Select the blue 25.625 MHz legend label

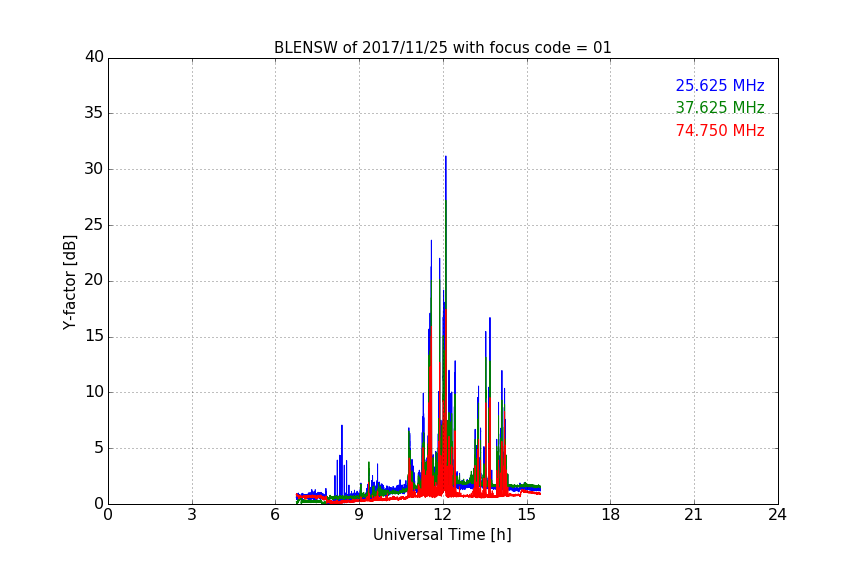[720, 85]
